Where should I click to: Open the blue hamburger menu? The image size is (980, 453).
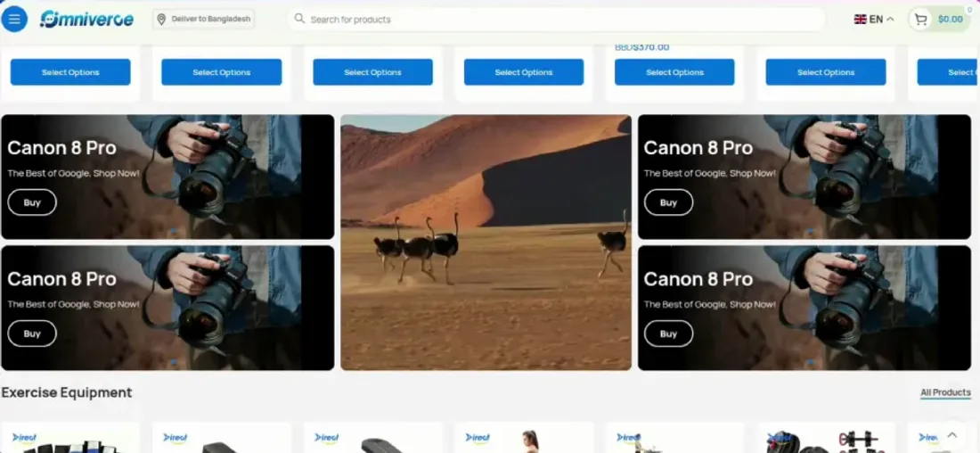(x=14, y=20)
